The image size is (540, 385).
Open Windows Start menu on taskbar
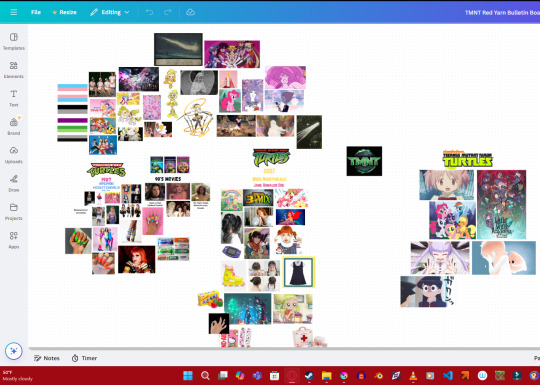point(188,375)
